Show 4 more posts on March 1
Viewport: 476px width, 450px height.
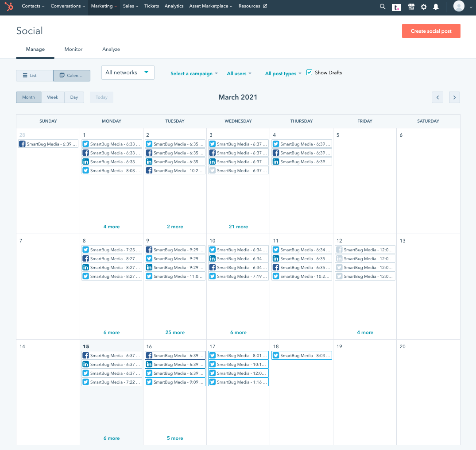(x=112, y=227)
